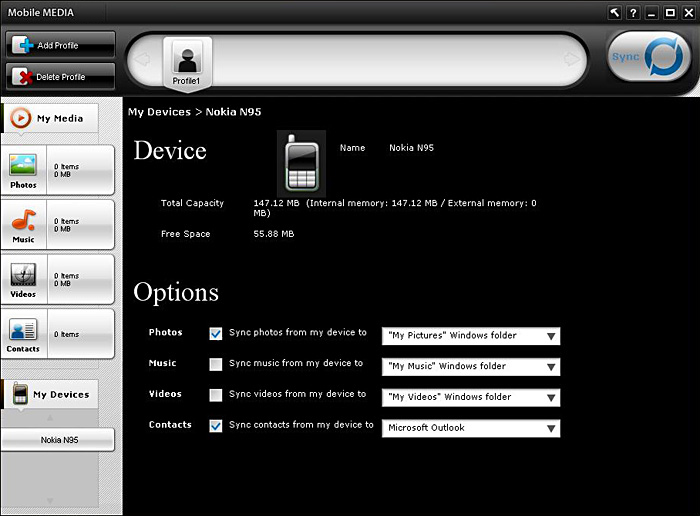
Task: Click the My Media play icon
Action: 21,118
